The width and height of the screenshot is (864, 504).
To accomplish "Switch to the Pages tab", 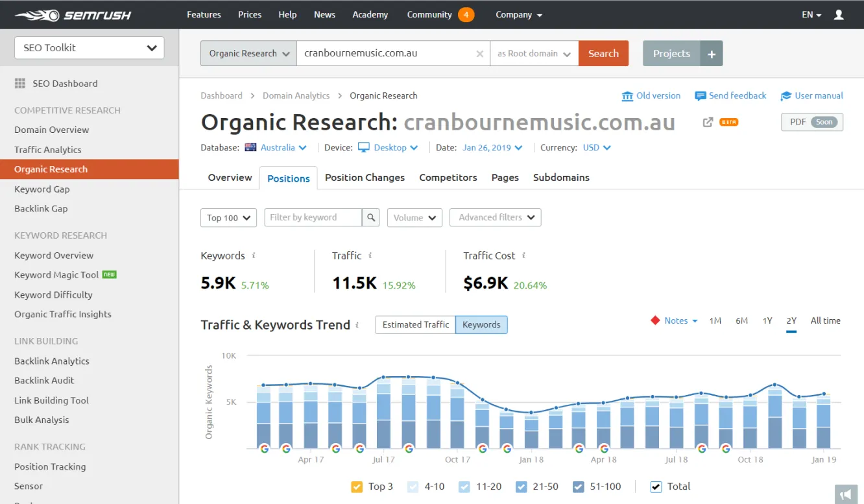I will pyautogui.click(x=505, y=178).
